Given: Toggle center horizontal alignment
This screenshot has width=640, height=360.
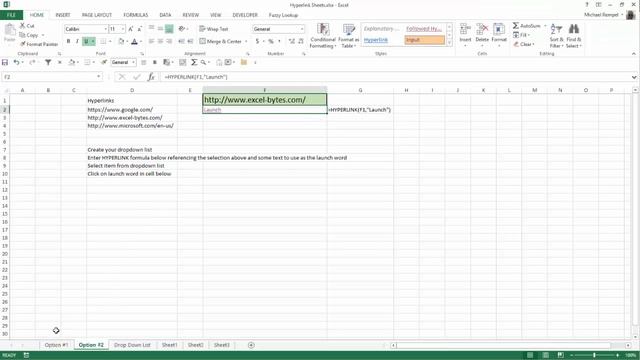Looking at the screenshot, I should point(160,41).
